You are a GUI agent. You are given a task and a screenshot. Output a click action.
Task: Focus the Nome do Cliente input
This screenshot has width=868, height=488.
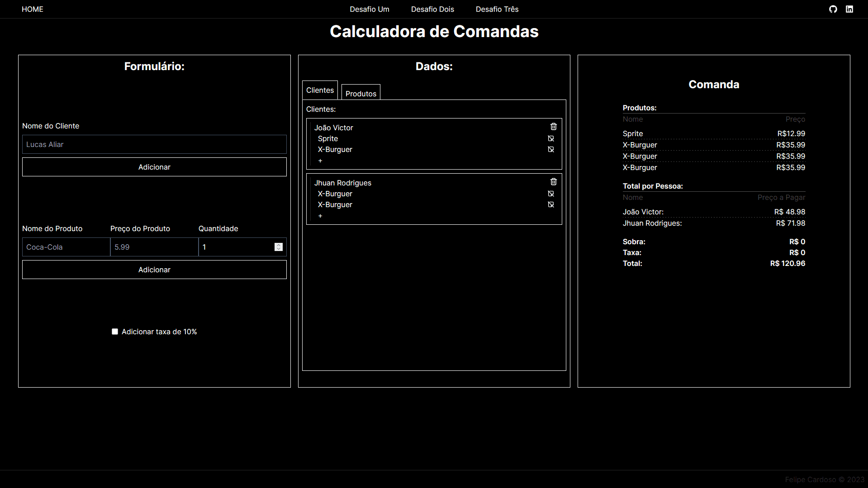[154, 144]
